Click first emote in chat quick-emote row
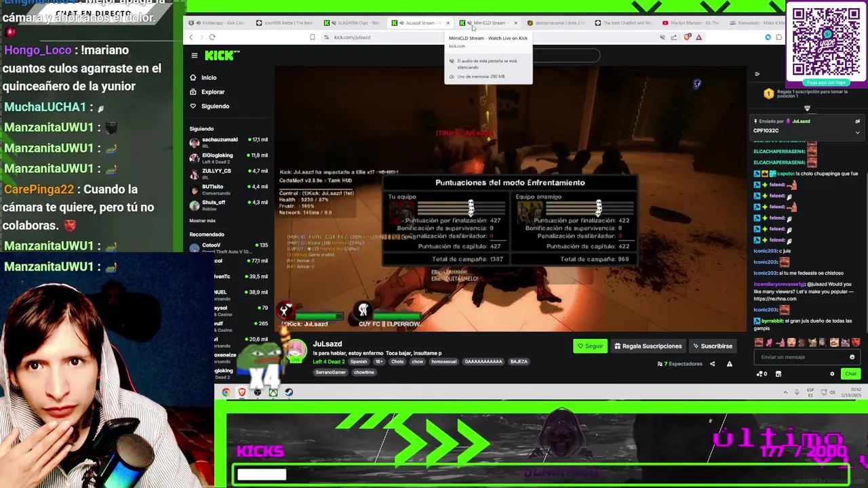The width and height of the screenshot is (868, 488). tap(759, 342)
